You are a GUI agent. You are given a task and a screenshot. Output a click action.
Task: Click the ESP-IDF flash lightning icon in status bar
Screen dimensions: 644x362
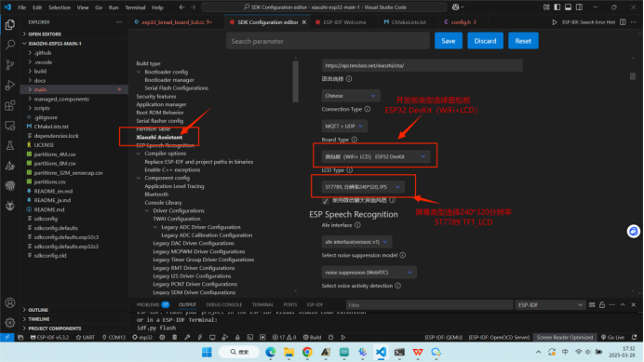pyautogui.click(x=199, y=338)
